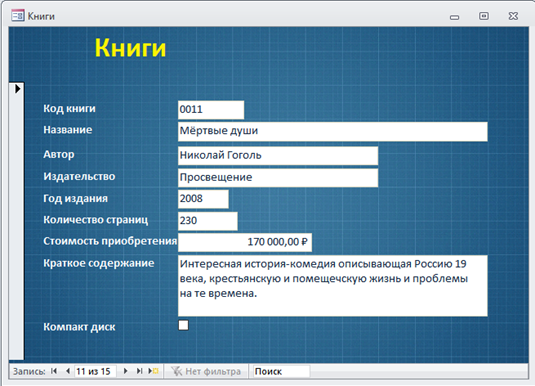Click the Издательство label

(x=79, y=176)
